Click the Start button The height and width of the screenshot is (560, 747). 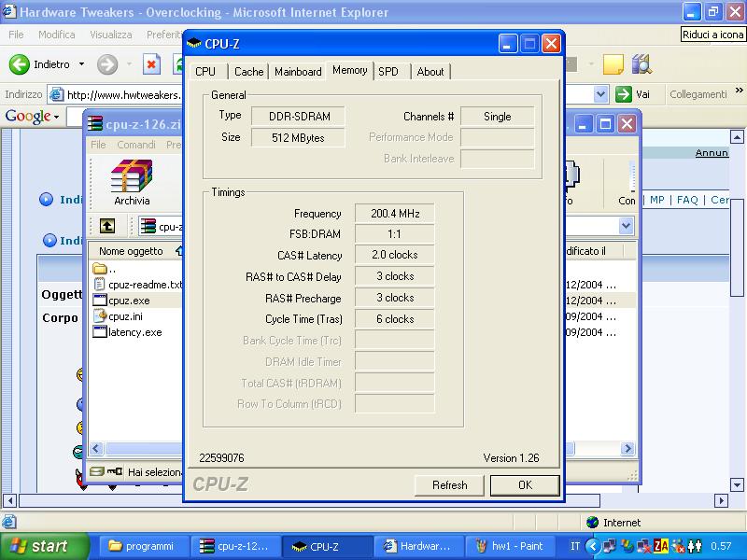point(44,546)
